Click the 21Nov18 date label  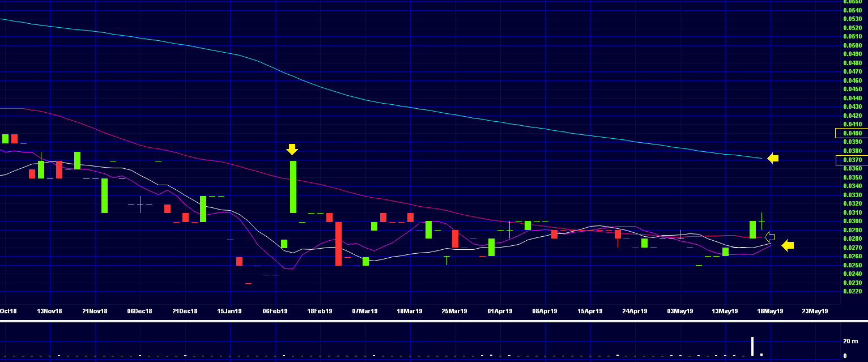click(95, 311)
